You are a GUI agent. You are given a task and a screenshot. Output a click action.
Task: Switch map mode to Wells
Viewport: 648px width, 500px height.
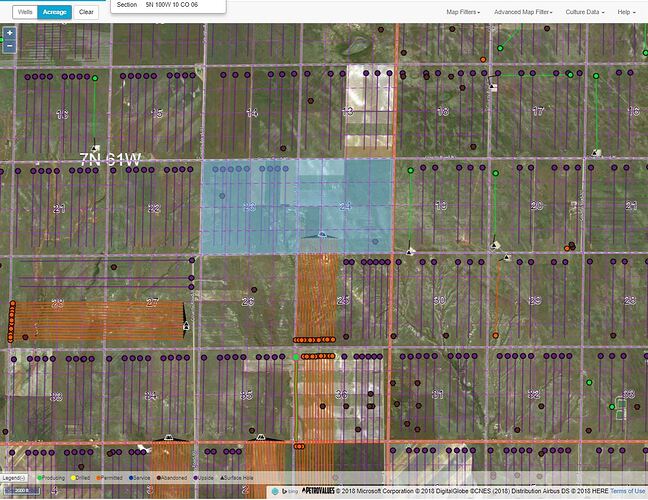[x=25, y=12]
